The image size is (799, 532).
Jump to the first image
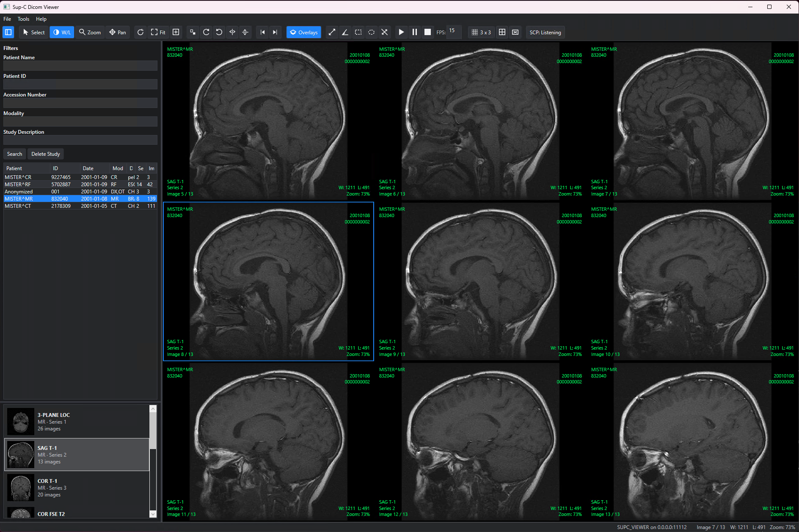(x=262, y=32)
